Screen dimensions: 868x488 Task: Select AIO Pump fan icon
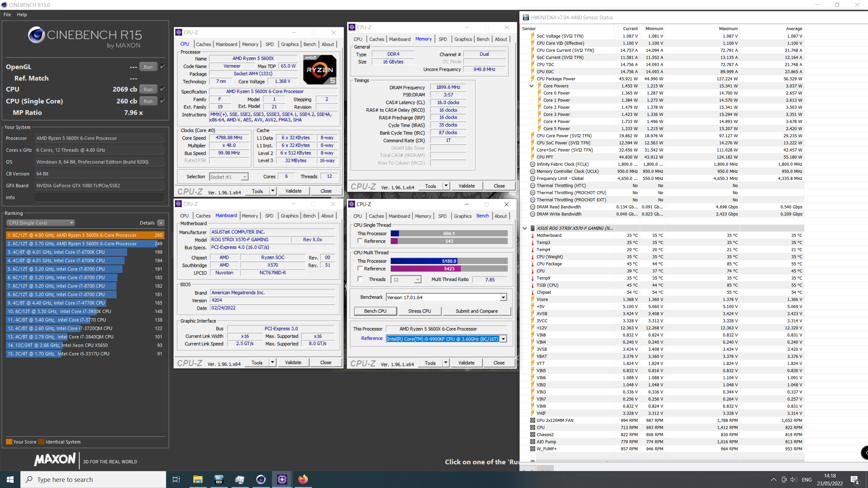[x=533, y=442]
